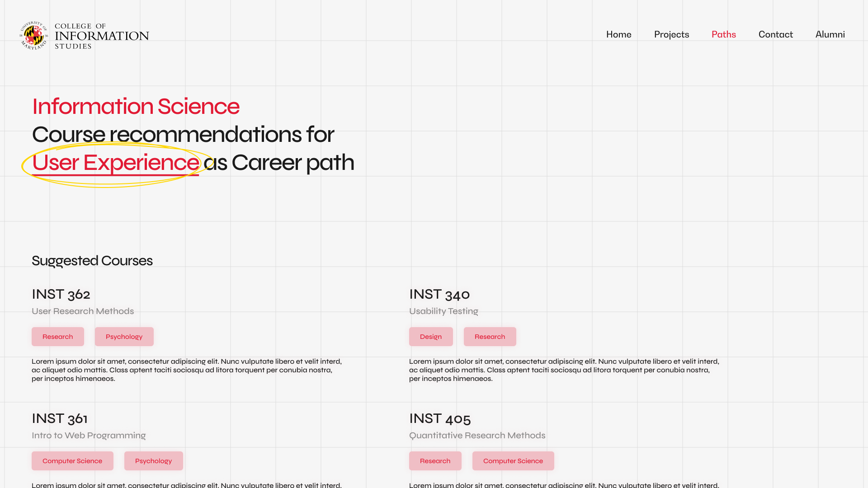Click Computer Science tag under INST 405
The width and height of the screenshot is (868, 488).
tap(513, 461)
